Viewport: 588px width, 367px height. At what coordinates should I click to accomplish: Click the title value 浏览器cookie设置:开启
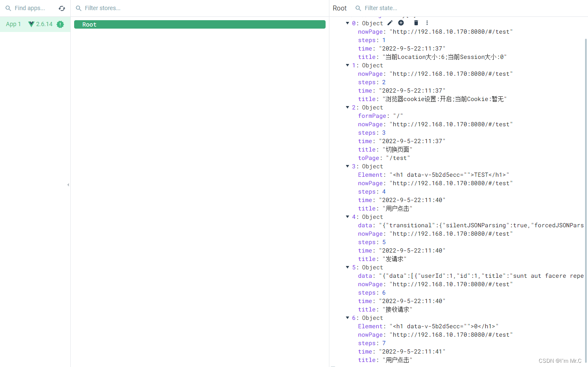444,99
